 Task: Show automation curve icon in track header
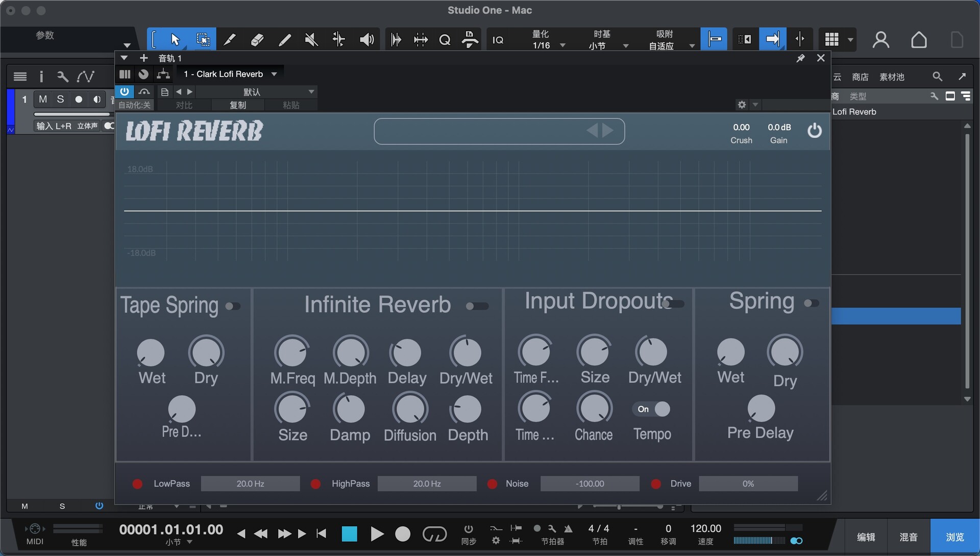click(85, 77)
